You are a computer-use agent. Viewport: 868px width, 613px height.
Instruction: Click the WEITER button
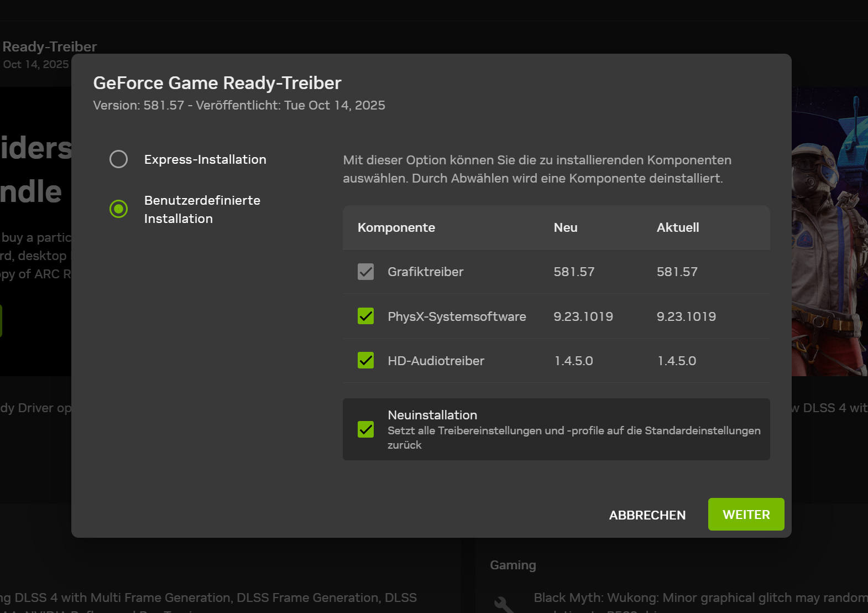[746, 515]
